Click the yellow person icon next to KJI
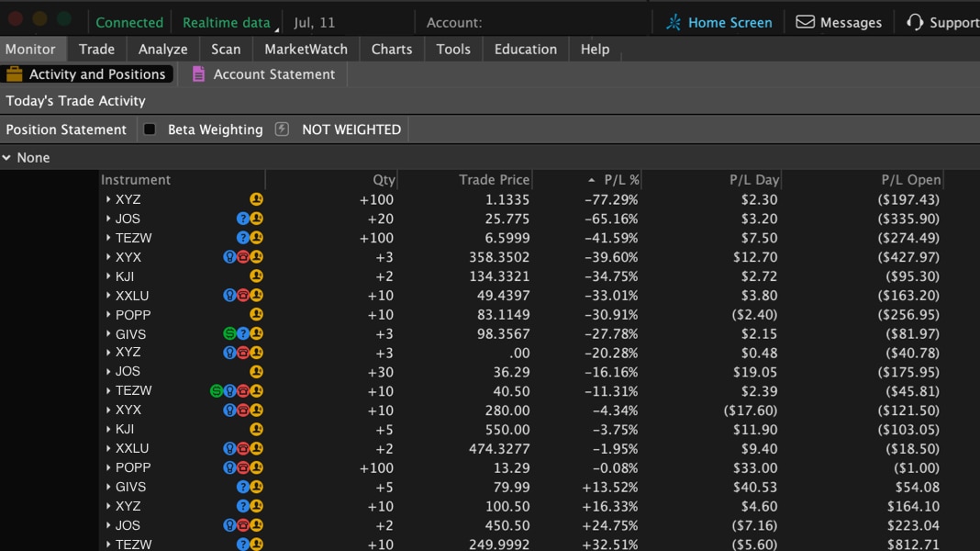This screenshot has height=551, width=980. [x=257, y=276]
